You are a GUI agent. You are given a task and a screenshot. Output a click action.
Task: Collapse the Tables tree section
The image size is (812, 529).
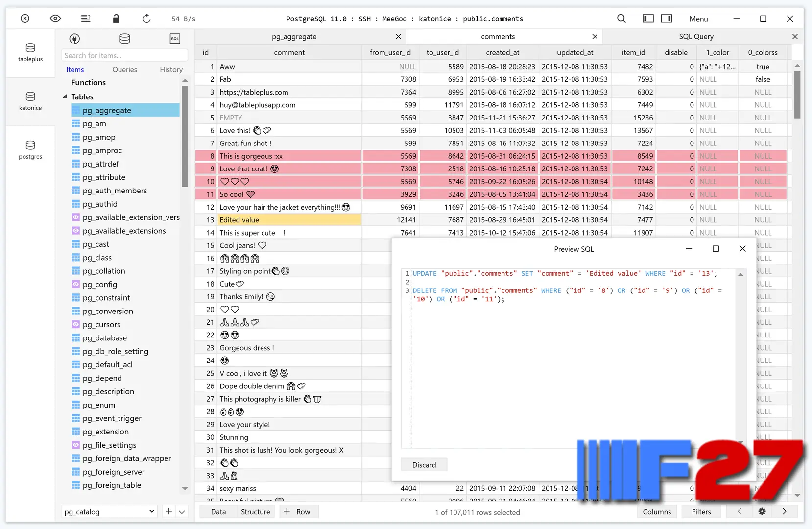pyautogui.click(x=65, y=96)
